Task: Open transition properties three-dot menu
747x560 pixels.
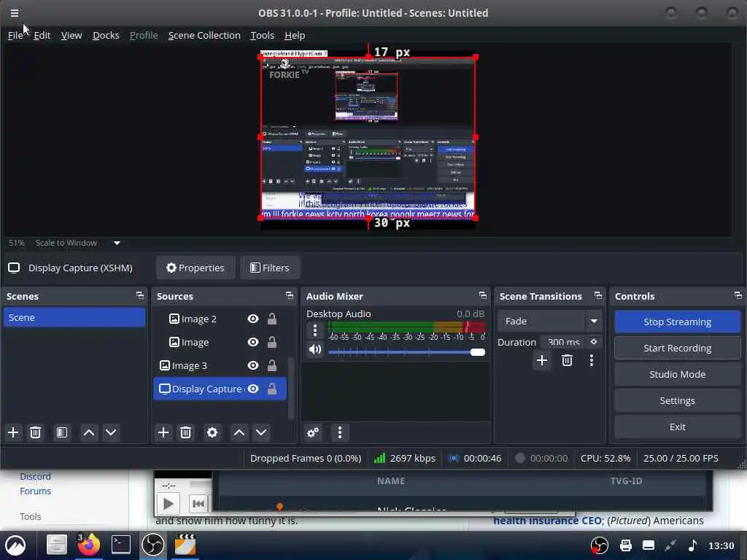Action: [x=592, y=360]
